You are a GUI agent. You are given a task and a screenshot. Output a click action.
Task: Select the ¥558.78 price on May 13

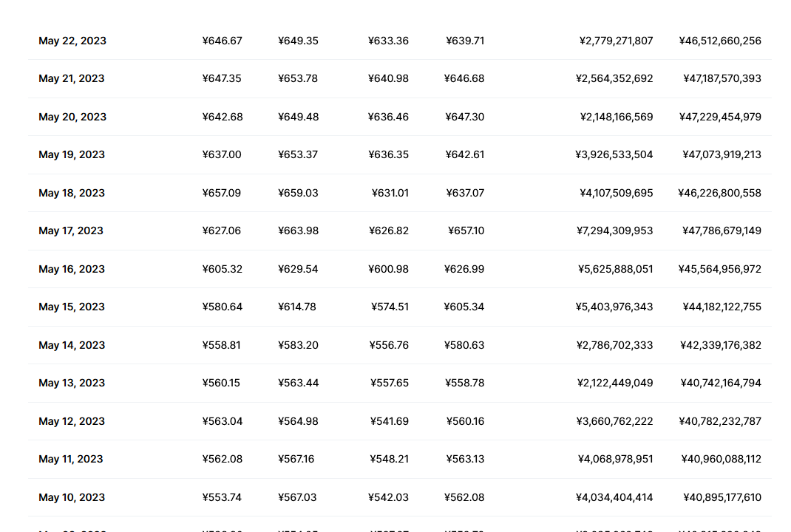click(x=464, y=383)
